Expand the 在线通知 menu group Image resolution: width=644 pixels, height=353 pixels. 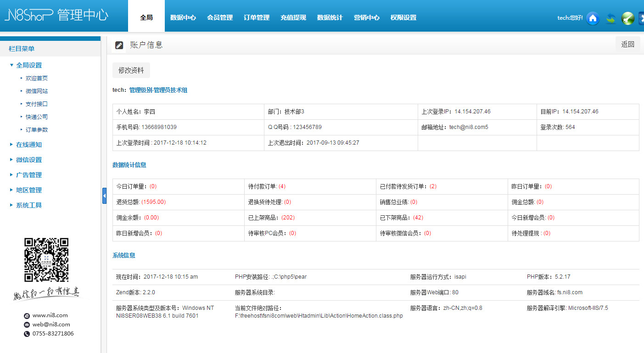pyautogui.click(x=28, y=145)
